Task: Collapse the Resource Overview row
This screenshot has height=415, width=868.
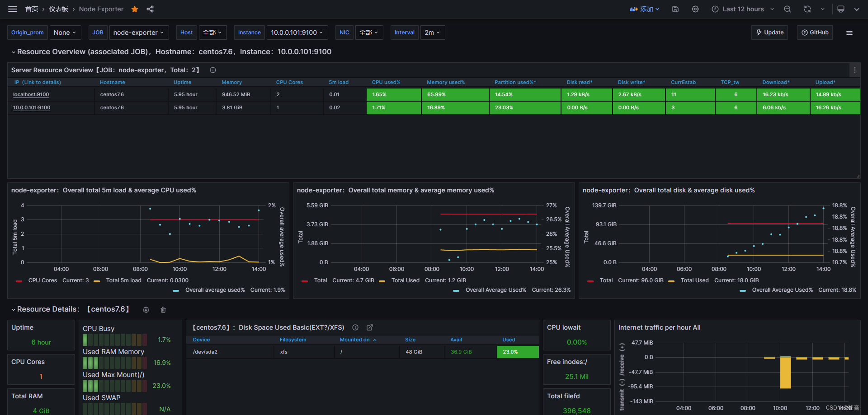Action: point(13,52)
